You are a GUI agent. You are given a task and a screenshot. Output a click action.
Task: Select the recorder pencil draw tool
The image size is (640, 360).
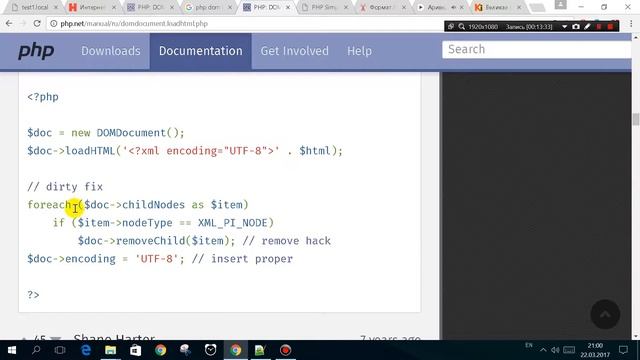[x=587, y=27]
